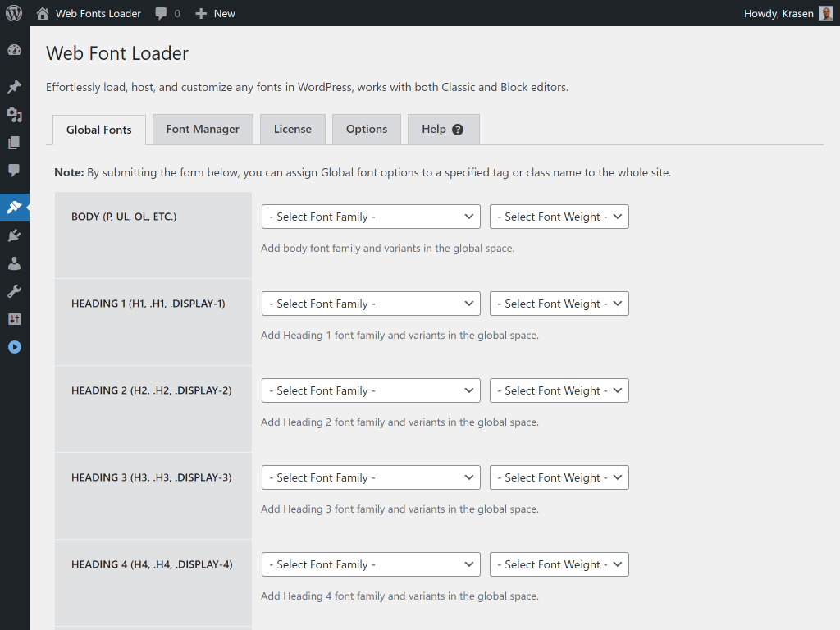Viewport: 840px width, 630px height.
Task: Click the Web Fonts Loader site link
Action: coord(98,13)
